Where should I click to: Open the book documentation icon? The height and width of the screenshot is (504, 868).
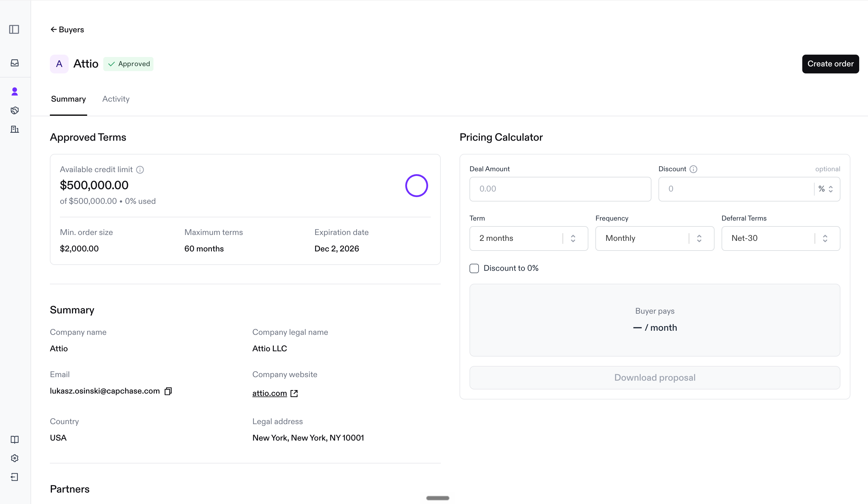[x=14, y=440]
